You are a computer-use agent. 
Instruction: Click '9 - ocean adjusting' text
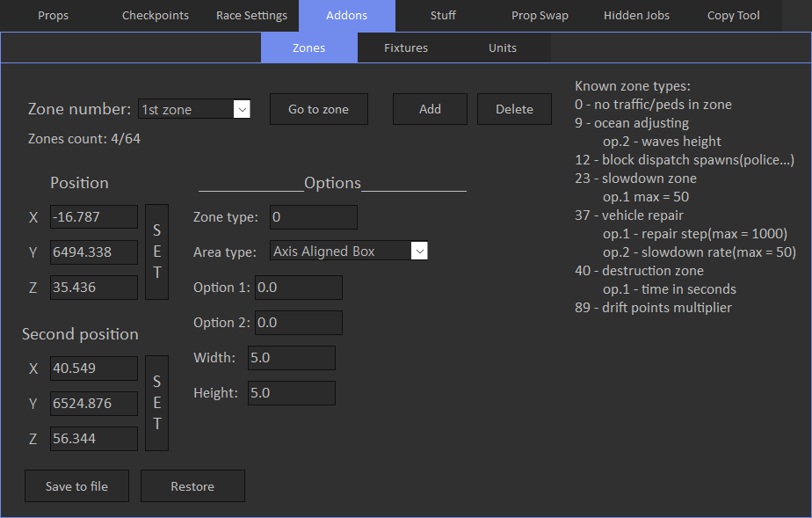632,123
